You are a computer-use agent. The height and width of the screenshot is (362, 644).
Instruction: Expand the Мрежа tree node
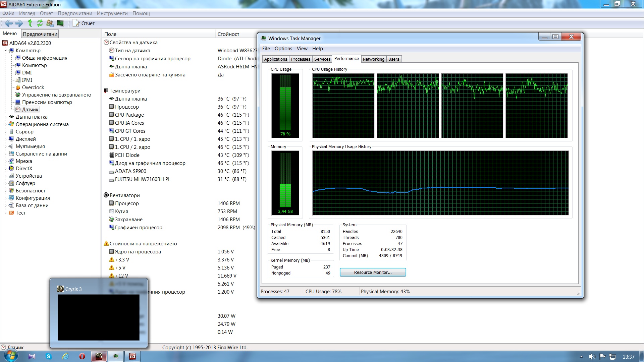tap(5, 161)
